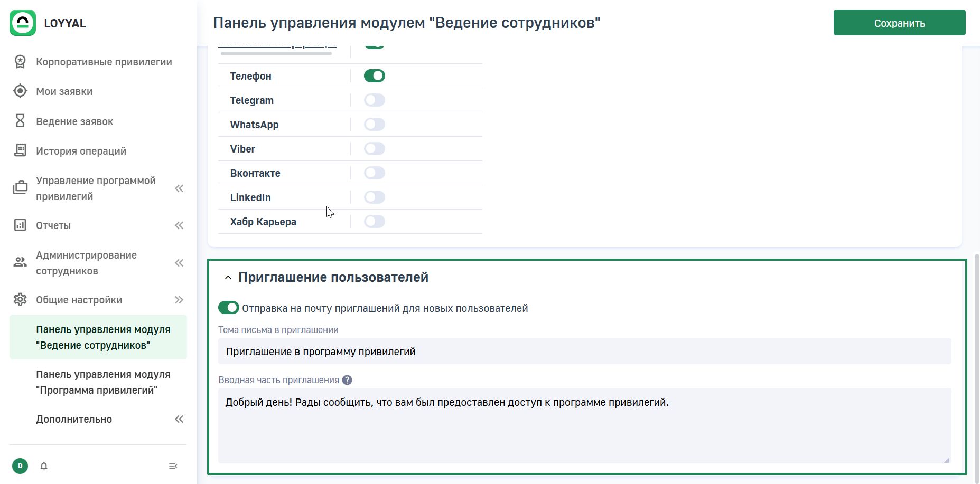Screen dimensions: 980x484
Task: Click the Корпоративные привилегии badge icon
Action: [20, 62]
